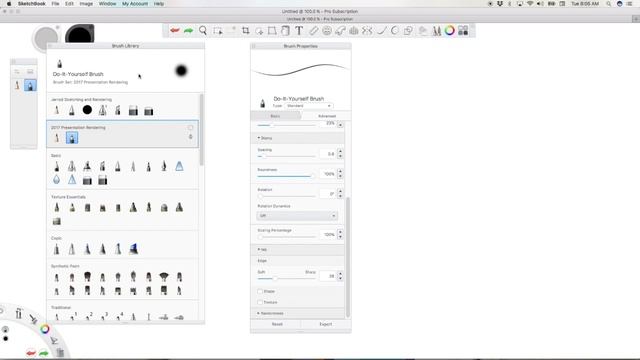The height and width of the screenshot is (360, 640).
Task: Click the Rotation value stepper
Action: 340,194
